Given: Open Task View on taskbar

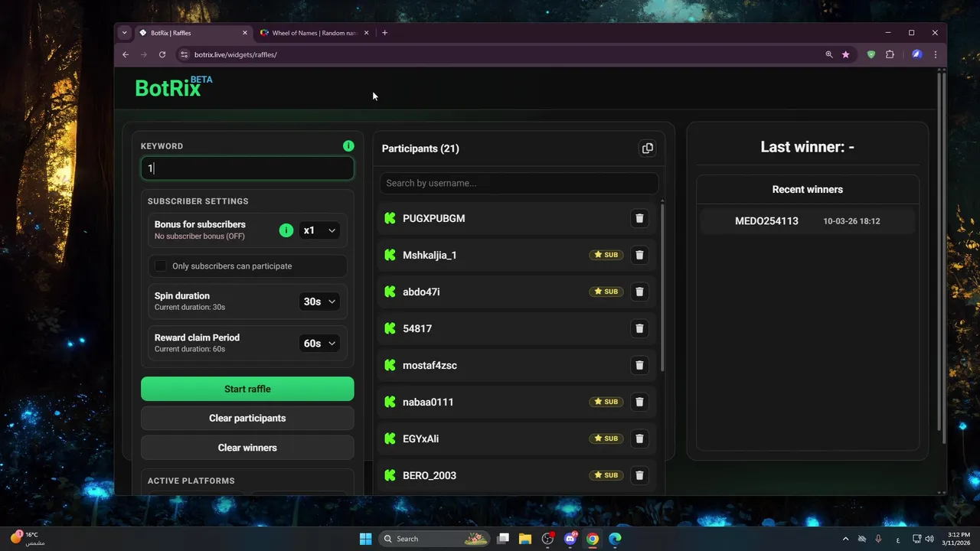Looking at the screenshot, I should click(x=503, y=539).
